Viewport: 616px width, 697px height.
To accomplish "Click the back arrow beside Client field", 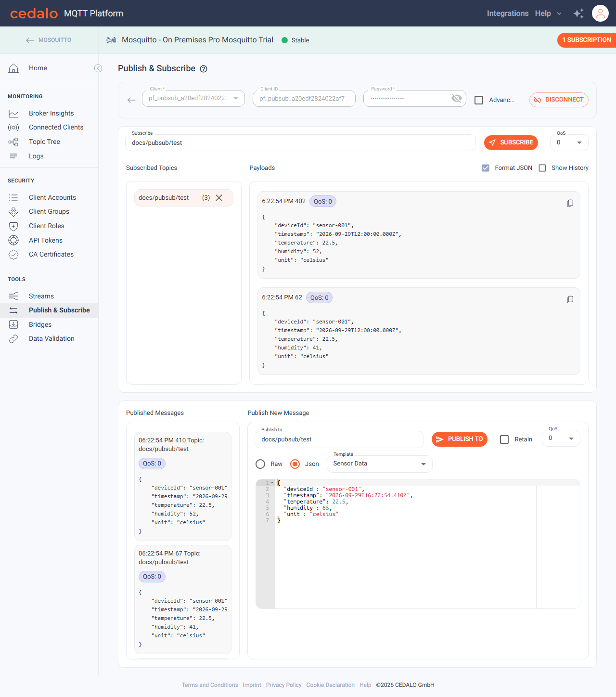I will (131, 100).
